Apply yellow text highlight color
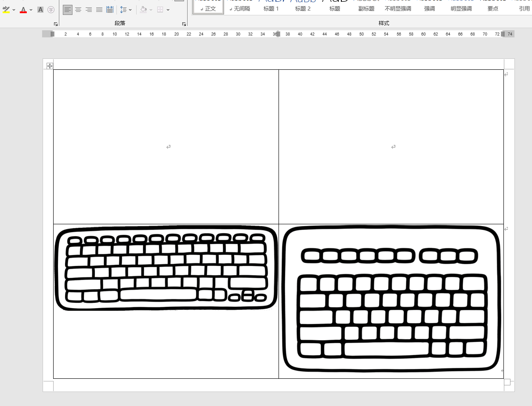Image resolution: width=532 pixels, height=406 pixels. (x=6, y=10)
